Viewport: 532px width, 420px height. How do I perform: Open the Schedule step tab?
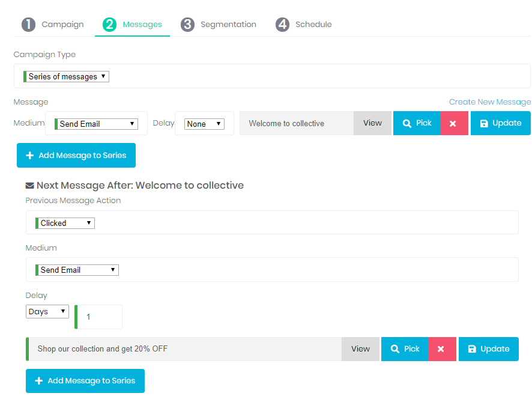click(304, 25)
